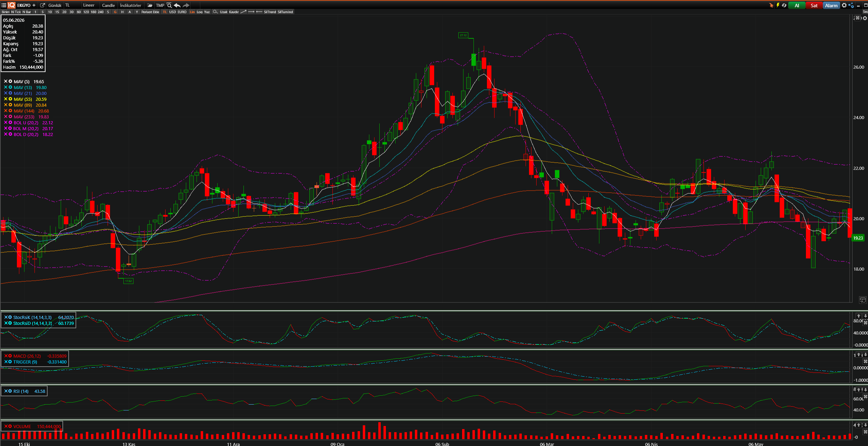Click the orange arrow icon in the top right
The image size is (868, 446).
[x=771, y=5]
